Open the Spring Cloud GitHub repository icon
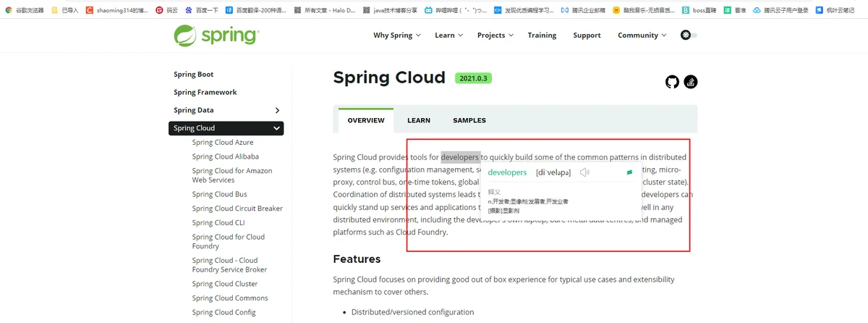Image resolution: width=868 pixels, height=323 pixels. click(672, 82)
